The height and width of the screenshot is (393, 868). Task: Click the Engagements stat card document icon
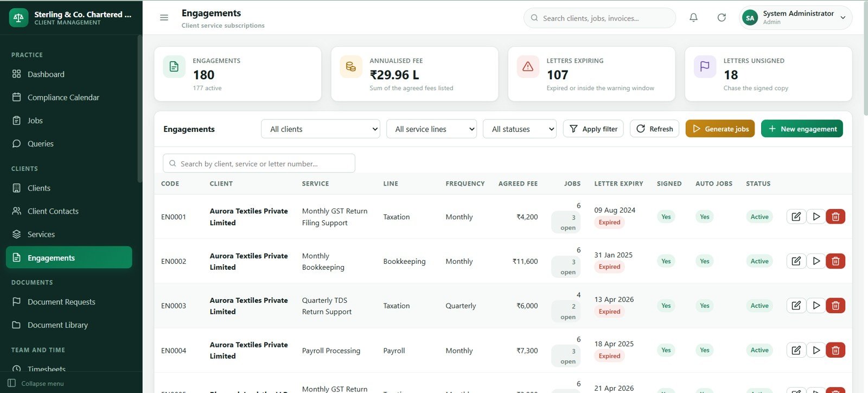174,67
